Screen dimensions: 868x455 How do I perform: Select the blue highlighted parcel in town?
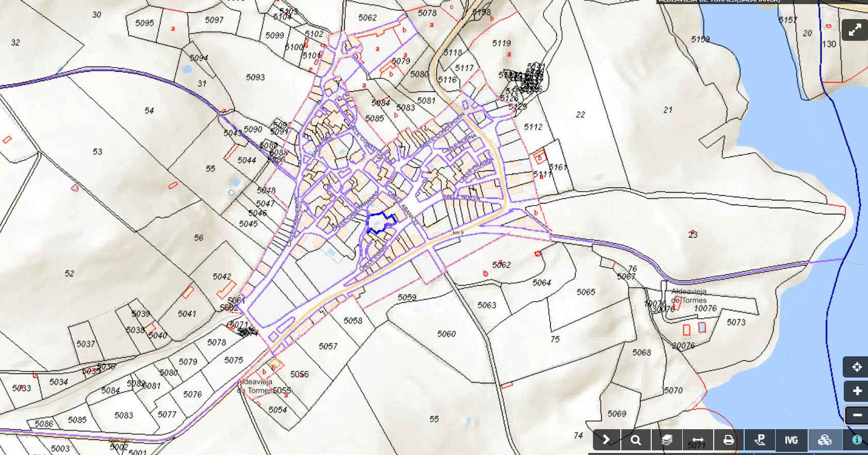coord(379,224)
